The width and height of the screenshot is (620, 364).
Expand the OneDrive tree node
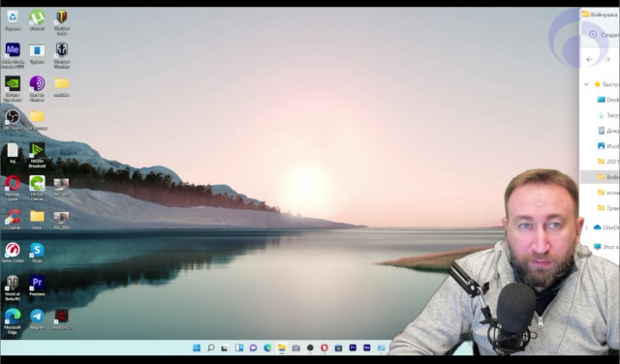click(586, 227)
